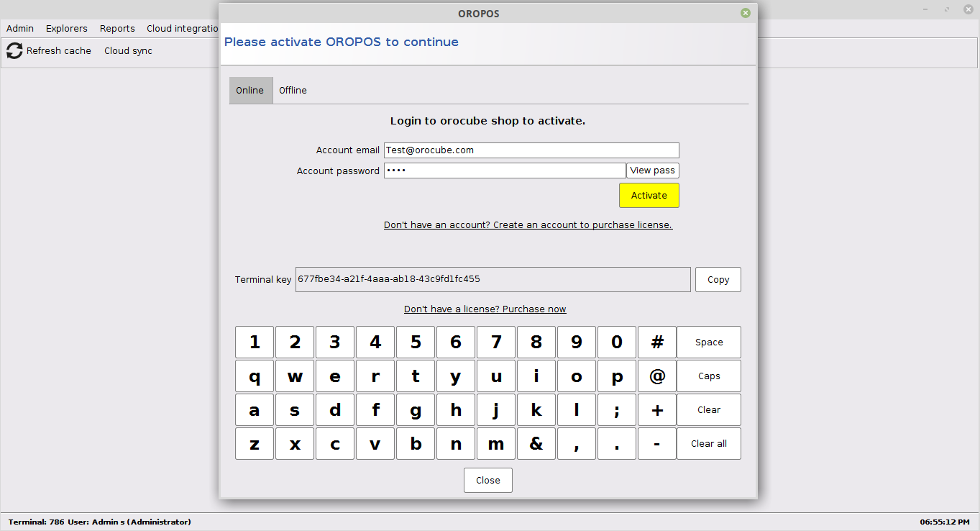The height and width of the screenshot is (531, 980).
Task: Tap the s letter key
Action: (x=295, y=410)
